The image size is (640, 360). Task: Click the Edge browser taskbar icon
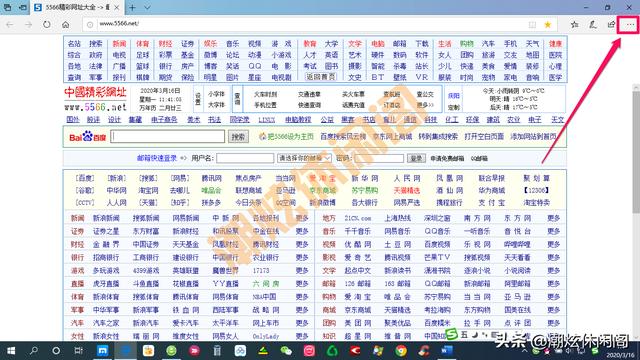pos(125,351)
